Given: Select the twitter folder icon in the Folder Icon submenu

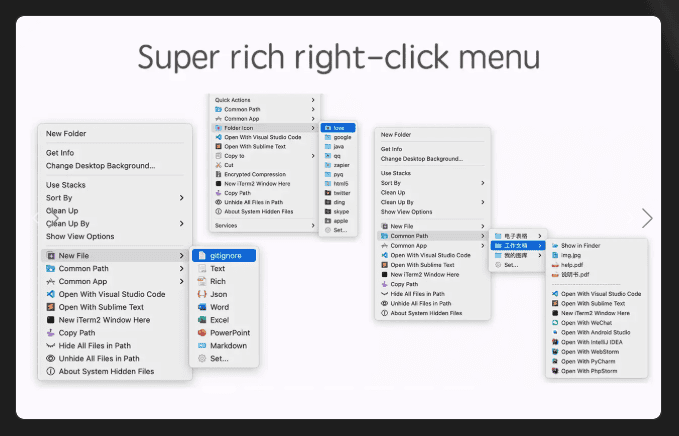Looking at the screenshot, I should [x=328, y=193].
